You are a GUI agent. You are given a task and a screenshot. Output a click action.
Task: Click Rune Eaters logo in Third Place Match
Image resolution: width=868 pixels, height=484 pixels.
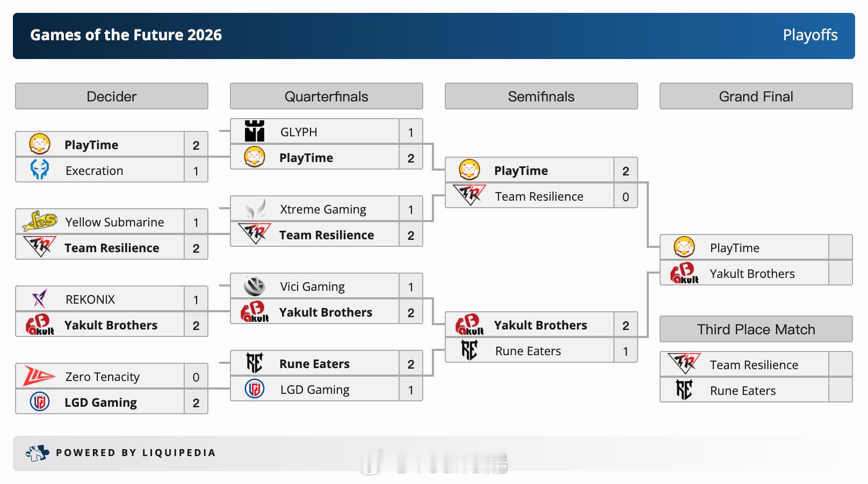tap(684, 390)
